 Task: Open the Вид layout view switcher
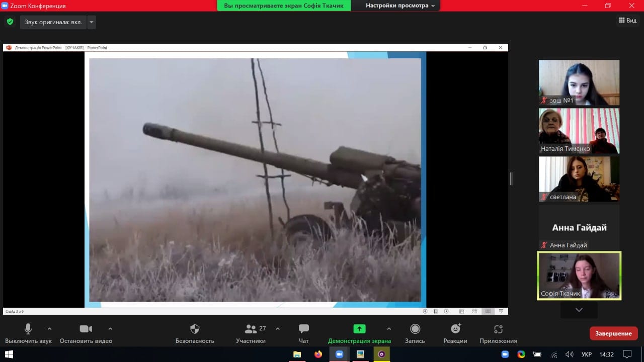click(x=627, y=21)
